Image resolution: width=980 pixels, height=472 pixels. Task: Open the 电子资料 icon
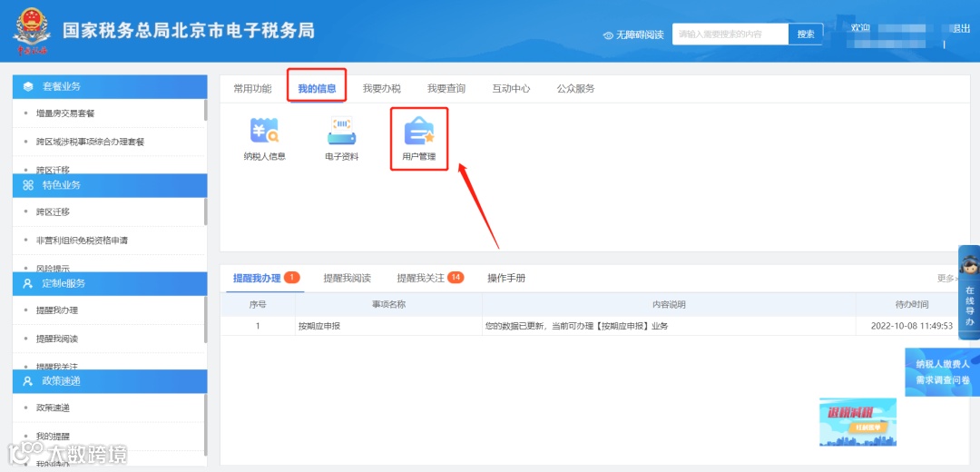(342, 139)
